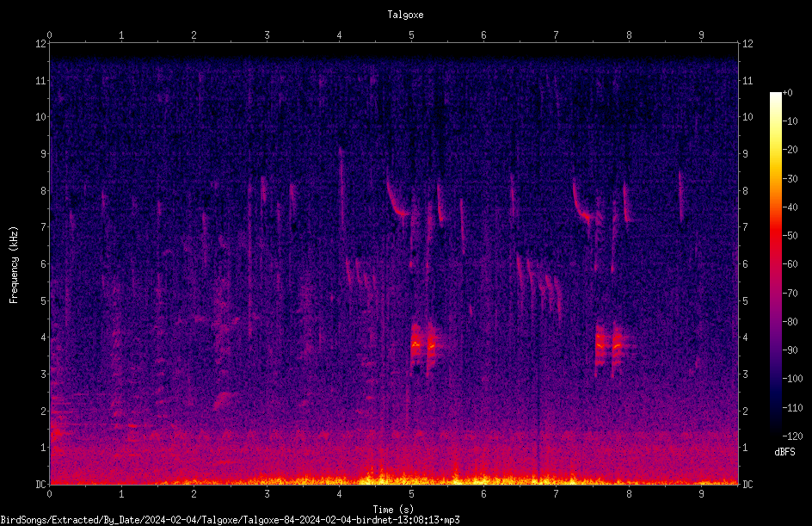Click the -50 label on the color scale

coord(790,235)
